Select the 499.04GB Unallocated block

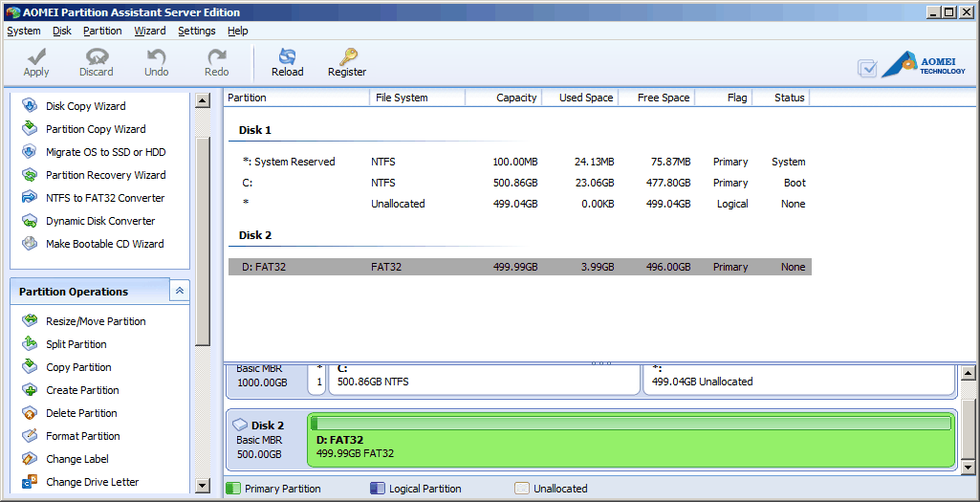(x=798, y=379)
